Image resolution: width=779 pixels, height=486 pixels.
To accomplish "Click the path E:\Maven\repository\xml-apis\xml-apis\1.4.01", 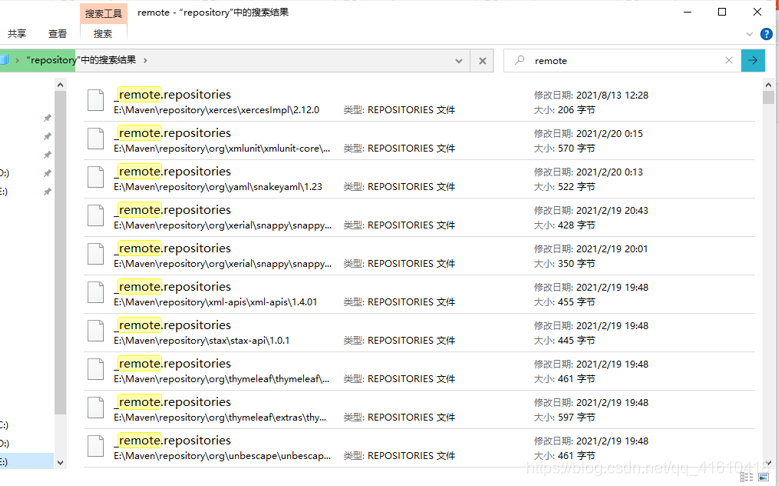I will coord(215,302).
